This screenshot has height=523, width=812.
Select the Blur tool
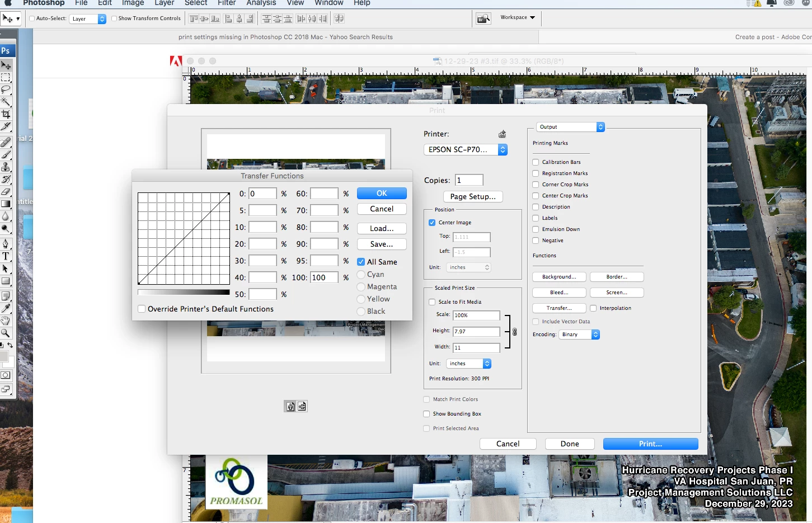click(6, 216)
